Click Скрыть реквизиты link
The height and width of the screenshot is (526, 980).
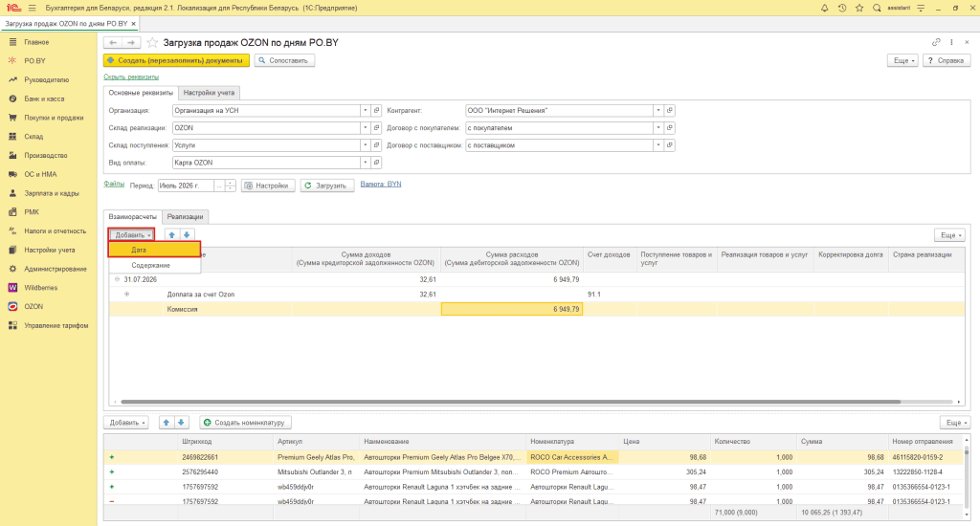[131, 77]
